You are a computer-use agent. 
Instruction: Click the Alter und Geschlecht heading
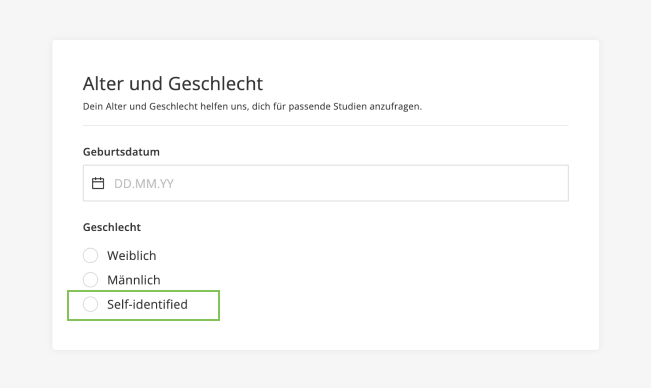click(173, 83)
